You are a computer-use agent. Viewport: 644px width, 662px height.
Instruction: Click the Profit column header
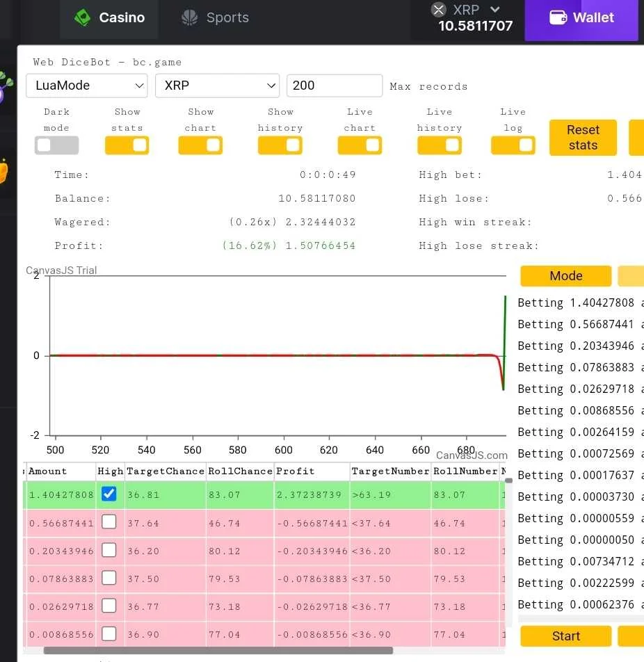[312, 471]
